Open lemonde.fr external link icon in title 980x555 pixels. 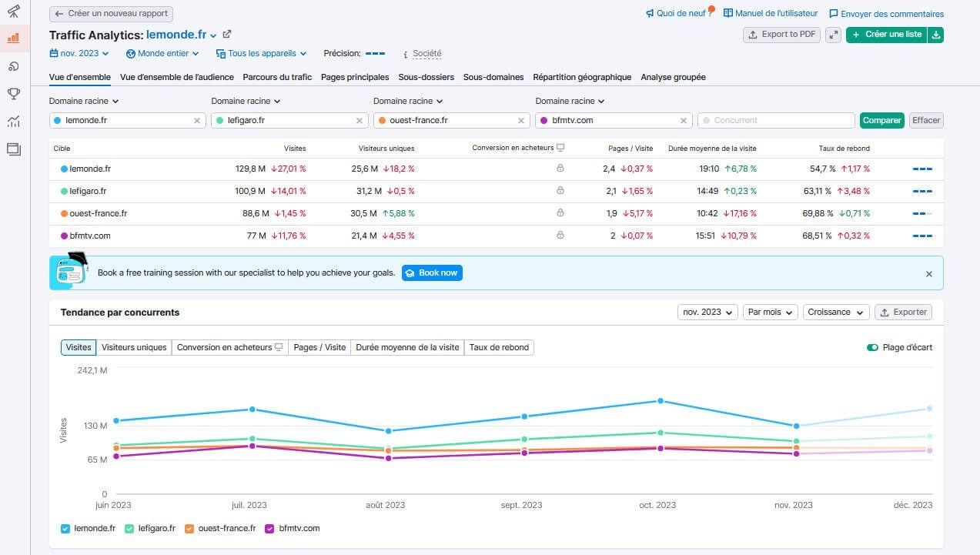click(227, 34)
